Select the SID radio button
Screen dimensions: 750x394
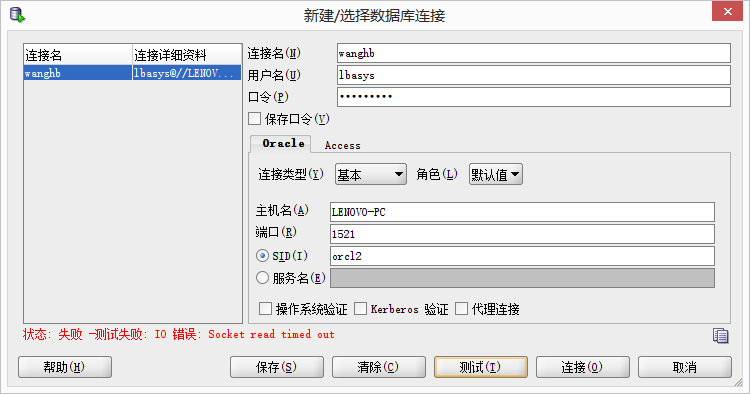(262, 256)
